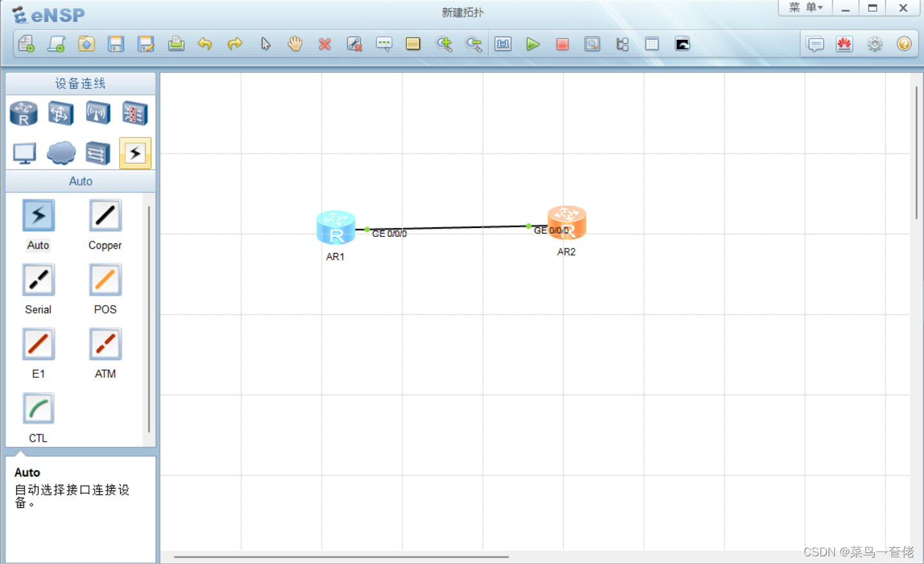Redo the last action
The image size is (924, 564).
click(235, 44)
